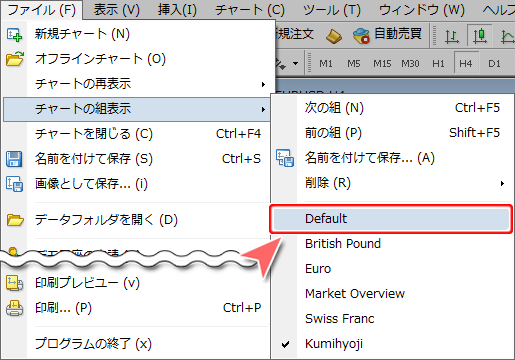This screenshot has width=515, height=360.
Task: Choose データフォルダを開く (D) entry
Action: 136,220
